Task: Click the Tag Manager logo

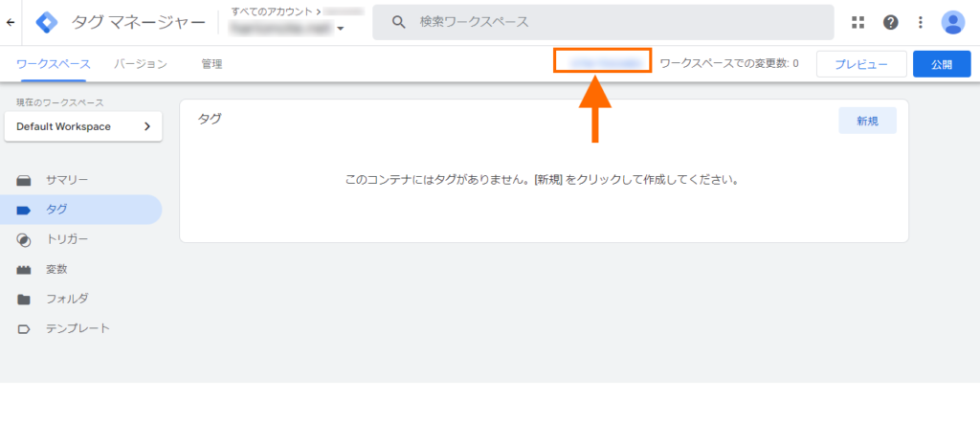Action: (47, 22)
